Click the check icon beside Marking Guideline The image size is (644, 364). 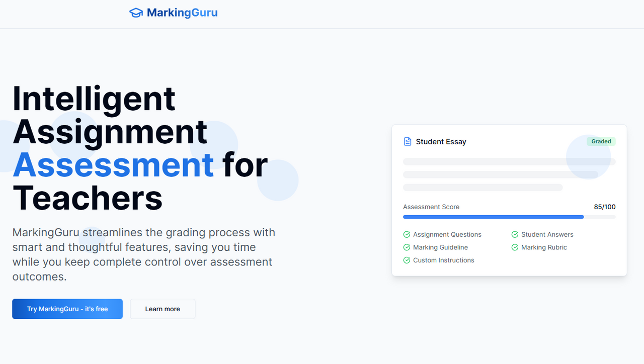pos(407,247)
